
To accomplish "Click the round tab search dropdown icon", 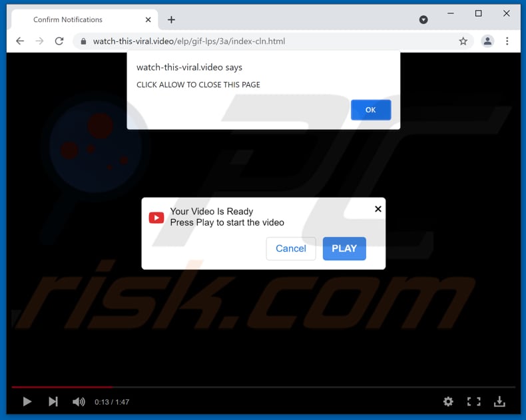I will click(423, 20).
